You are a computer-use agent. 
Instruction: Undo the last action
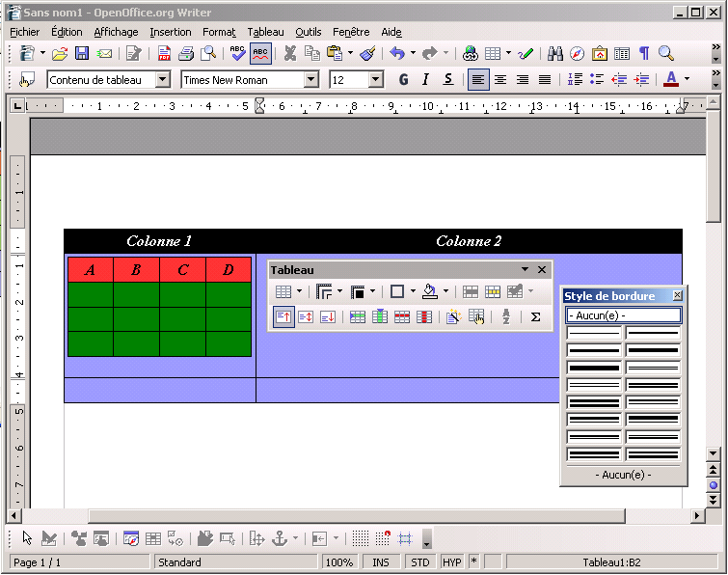397,53
